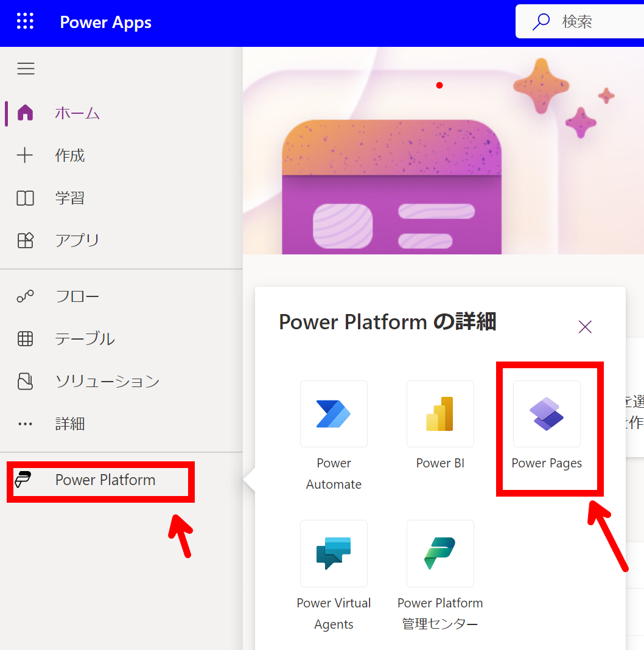Click the Power Platform の詳細 heading
Viewport: 644px width, 650px height.
[387, 322]
